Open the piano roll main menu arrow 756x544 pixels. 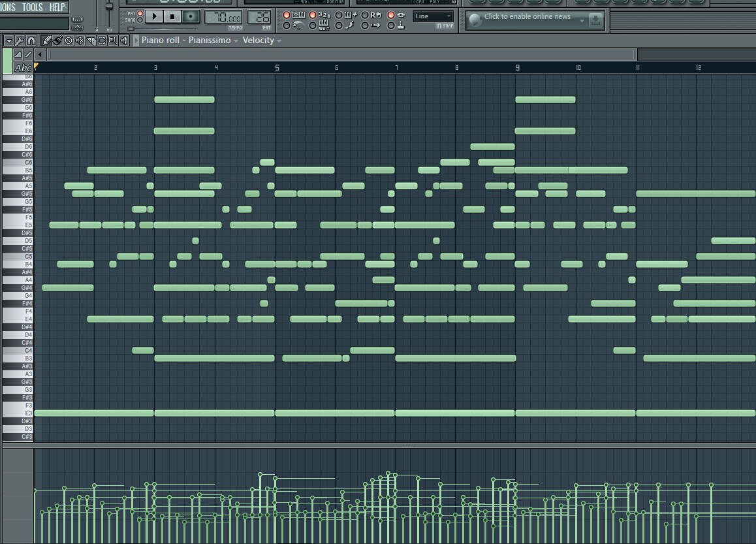point(8,40)
